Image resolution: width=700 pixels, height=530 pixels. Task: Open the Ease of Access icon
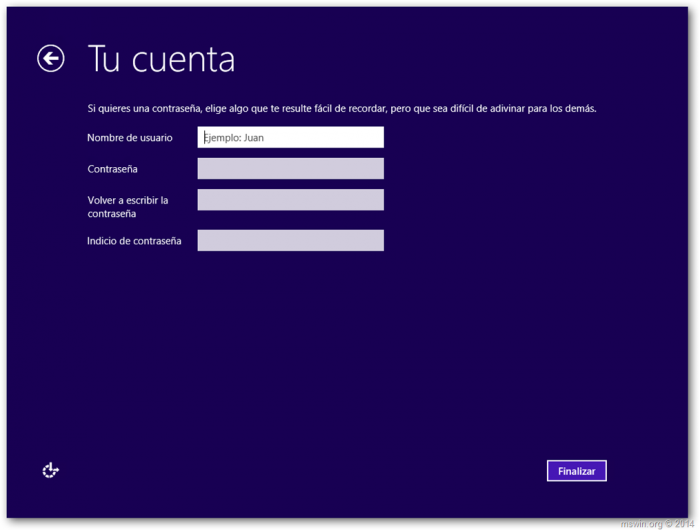(50, 470)
